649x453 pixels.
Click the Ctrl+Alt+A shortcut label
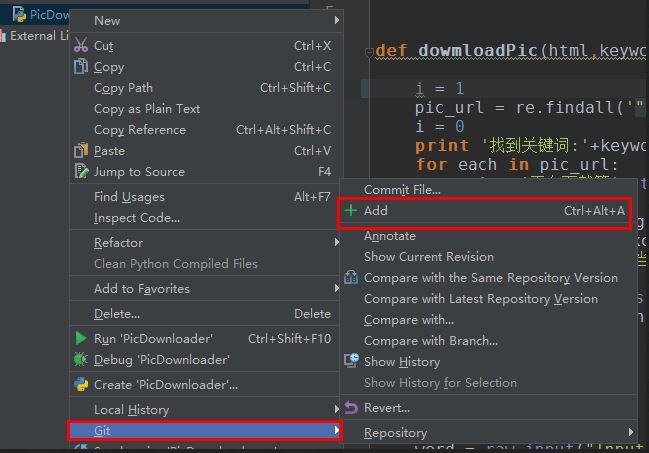pyautogui.click(x=594, y=211)
